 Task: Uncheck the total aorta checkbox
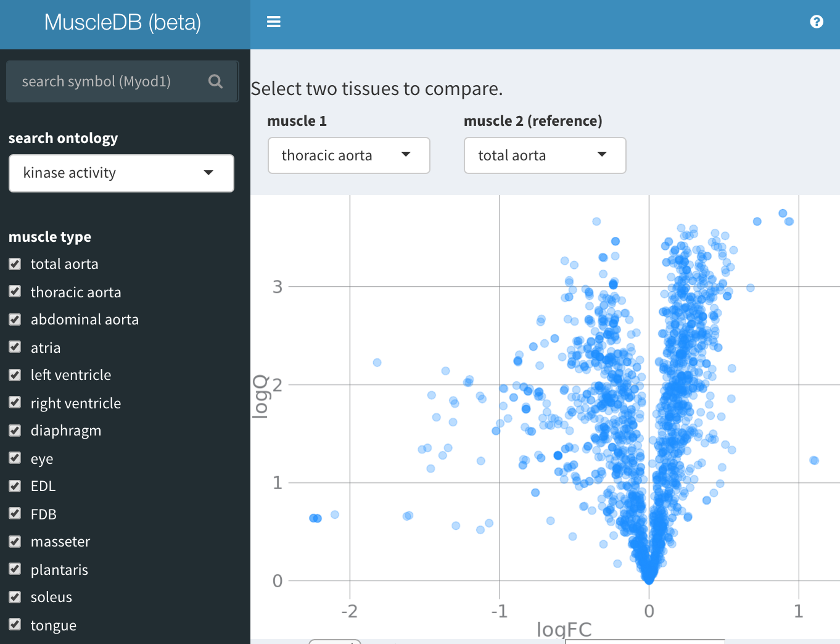[x=15, y=264]
